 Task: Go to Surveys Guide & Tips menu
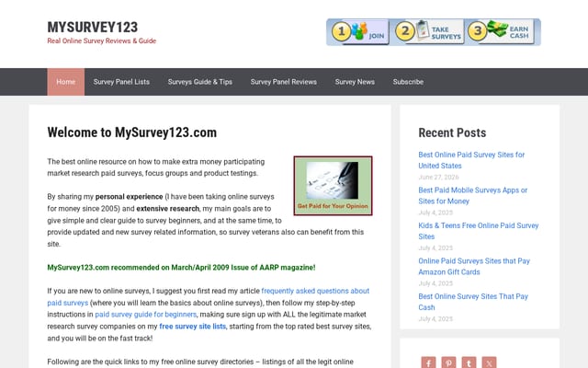(x=200, y=82)
